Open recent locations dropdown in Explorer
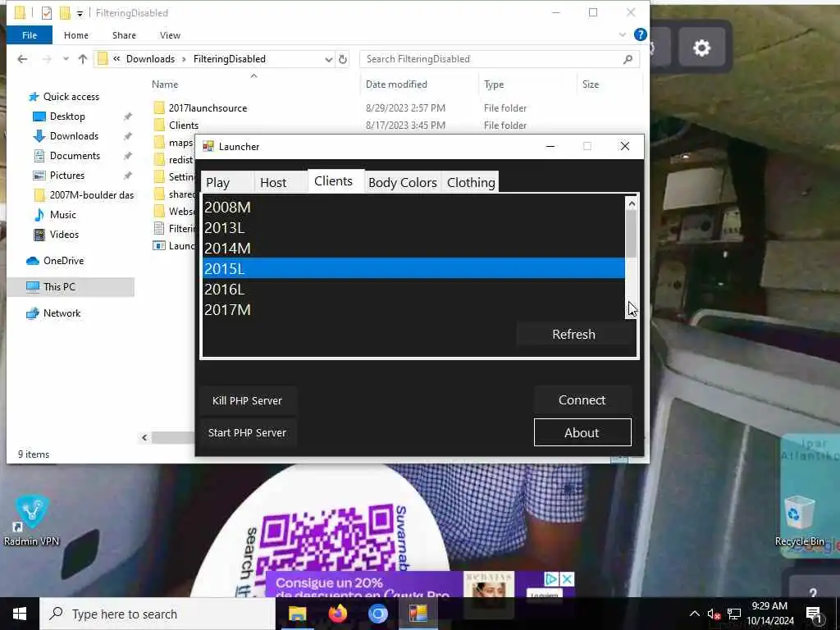Viewport: 840px width, 630px height. click(66, 59)
